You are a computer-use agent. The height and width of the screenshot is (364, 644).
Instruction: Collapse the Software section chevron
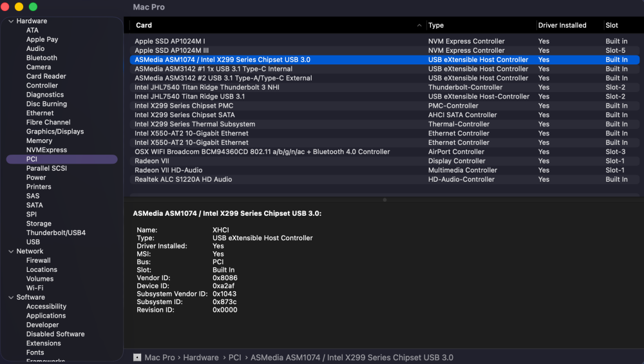point(11,297)
